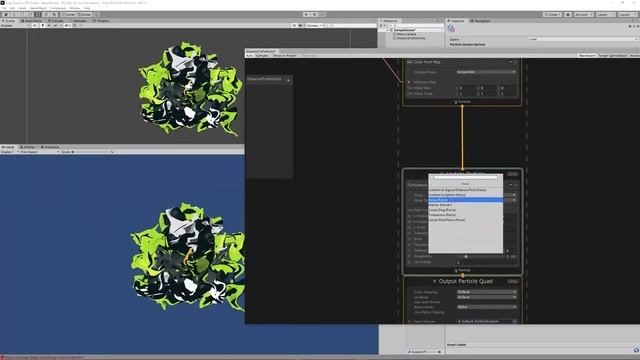Open the Color Mapping dropdown
This screenshot has height=360, width=640.
click(486, 292)
